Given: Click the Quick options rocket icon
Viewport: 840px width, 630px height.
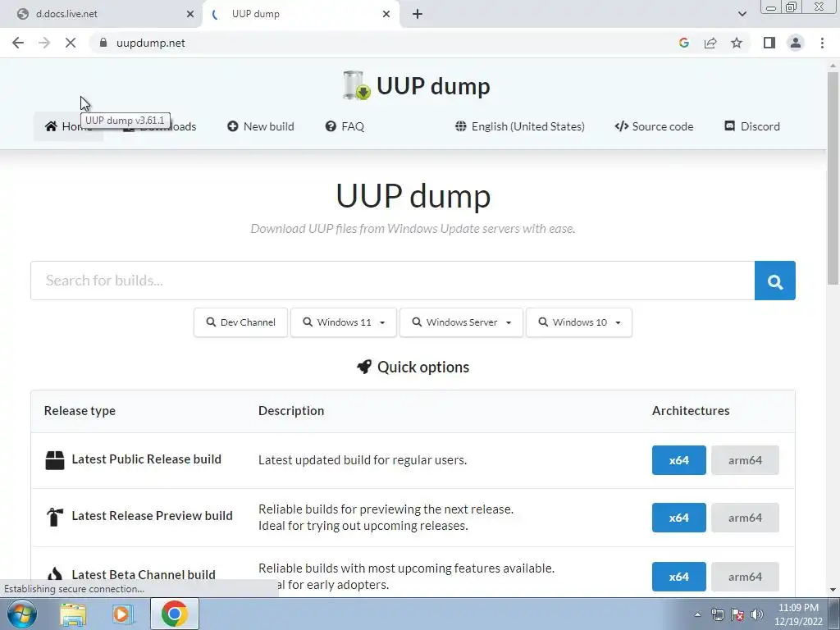Looking at the screenshot, I should [364, 367].
